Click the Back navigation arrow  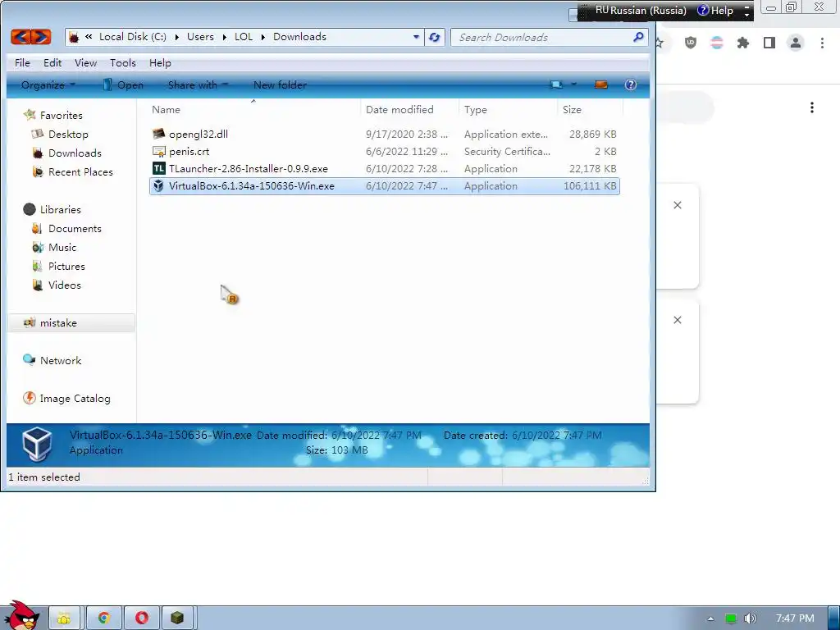click(21, 37)
